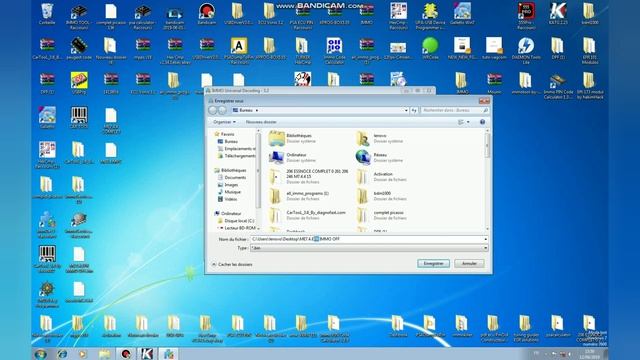The image size is (640, 360).
Task: Select the 206 ESSNOCE COMPLET folder
Action: tap(309, 176)
